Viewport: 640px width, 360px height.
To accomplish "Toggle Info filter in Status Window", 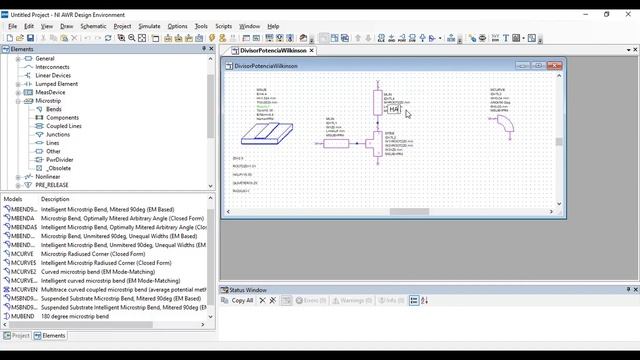I will [x=391, y=300].
